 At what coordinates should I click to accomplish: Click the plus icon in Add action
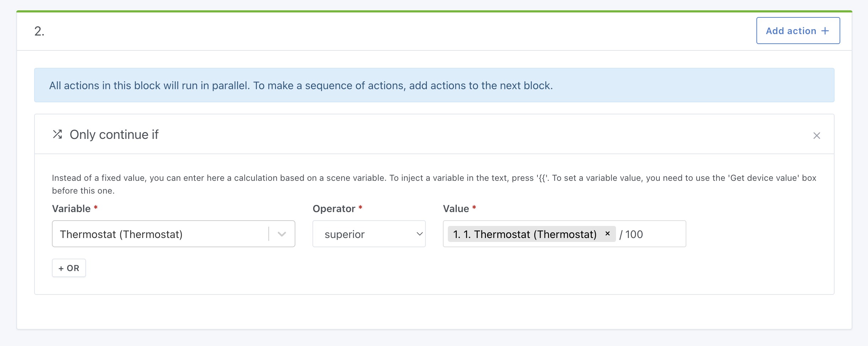pos(825,31)
